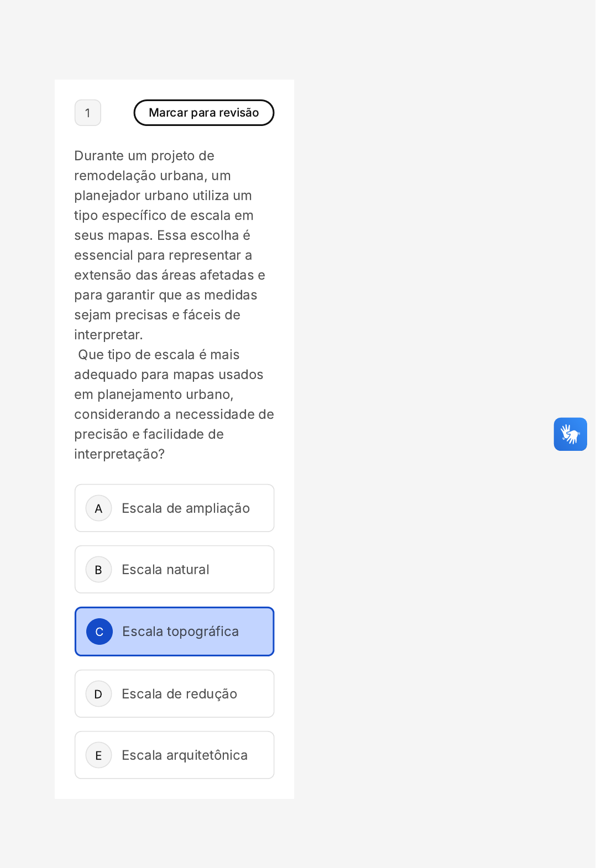This screenshot has height=868, width=596.
Task: Click the line "Que tipo de escala é mais"
Action: pyautogui.click(x=159, y=355)
